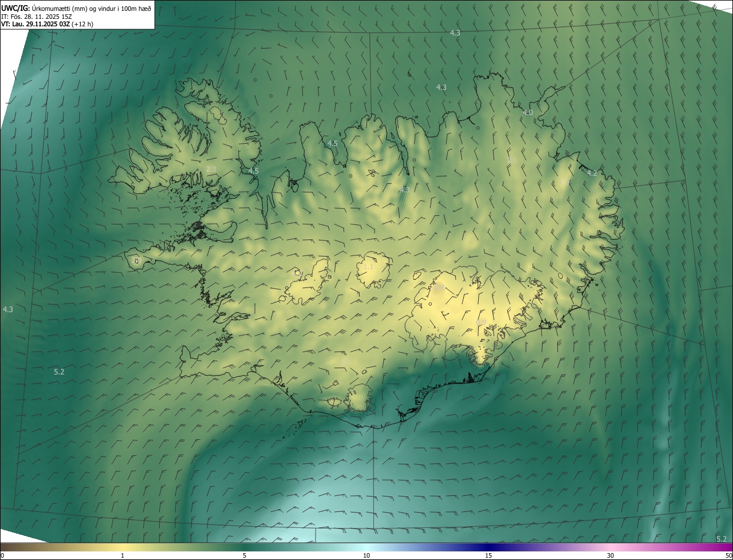Click the '1' tick label on the color scale
Viewport: 733px width, 560px height.
[x=123, y=555]
